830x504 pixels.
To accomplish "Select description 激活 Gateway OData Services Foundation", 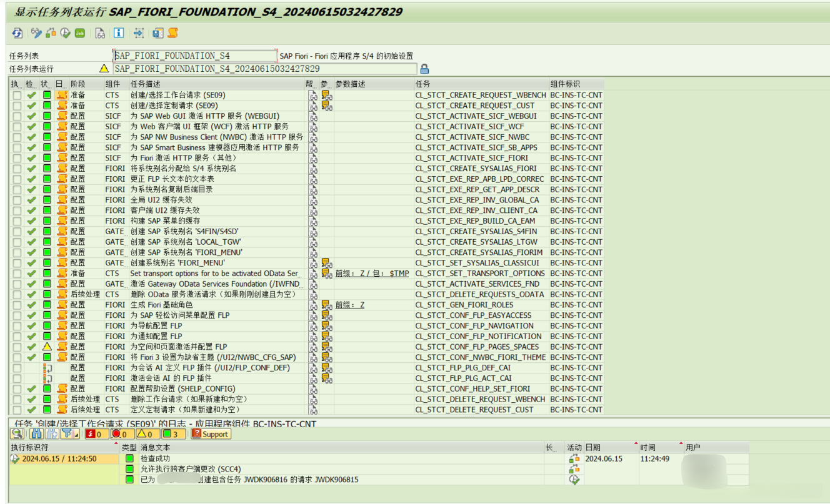I will coord(216,284).
